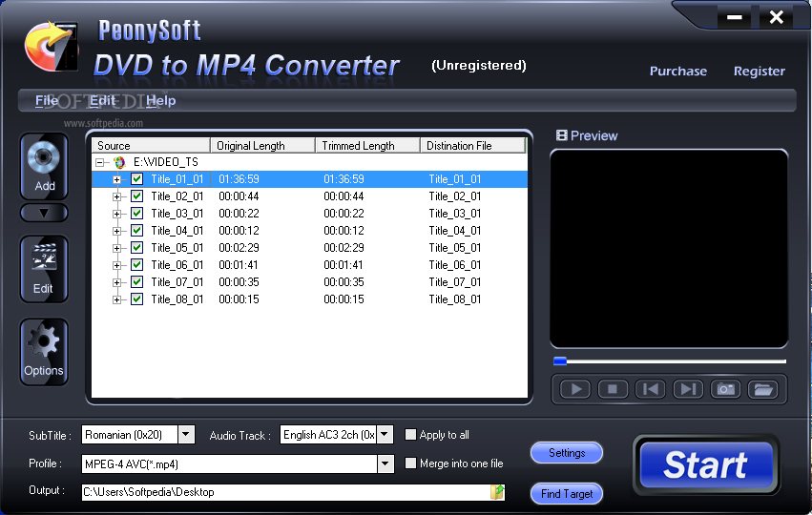
Task: Select the Title_03_01 source name
Action: (x=177, y=214)
